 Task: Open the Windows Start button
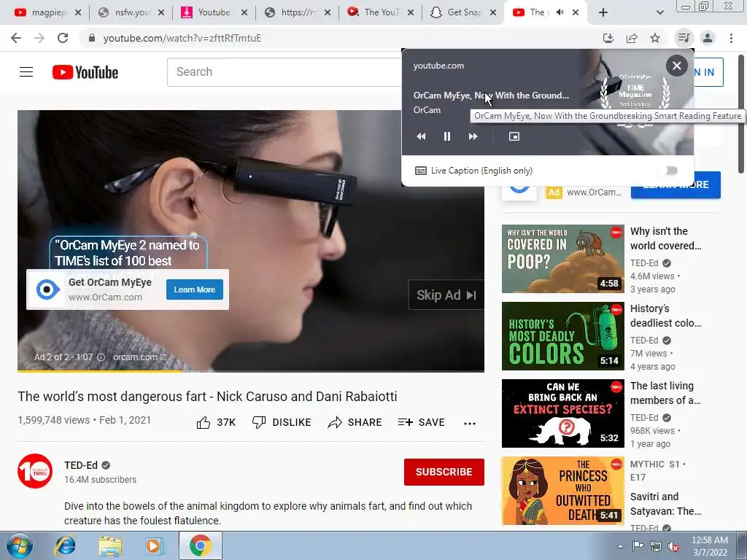click(20, 545)
